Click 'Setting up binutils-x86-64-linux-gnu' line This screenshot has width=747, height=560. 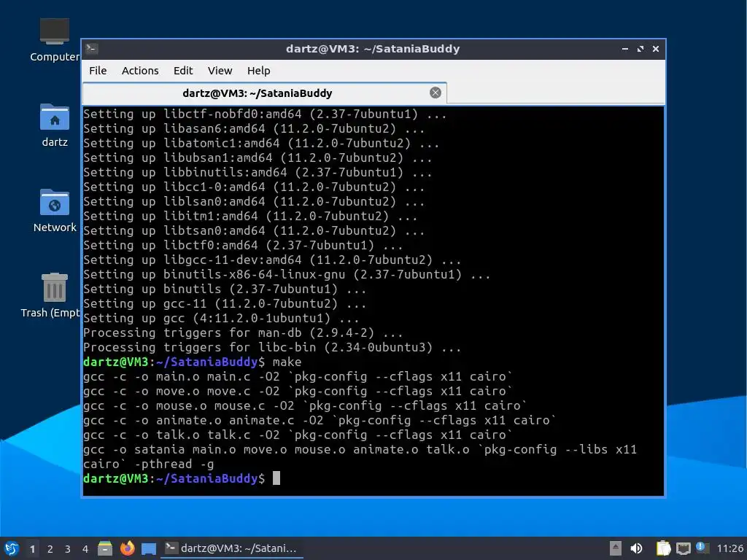click(287, 275)
